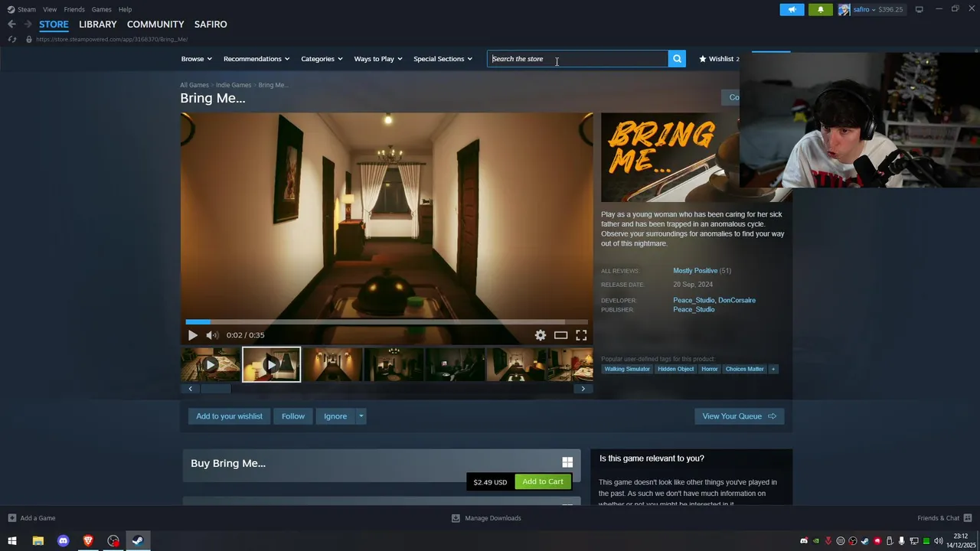This screenshot has width=980, height=551.
Task: Open the Indie Games breadcrumb
Action: [x=234, y=85]
